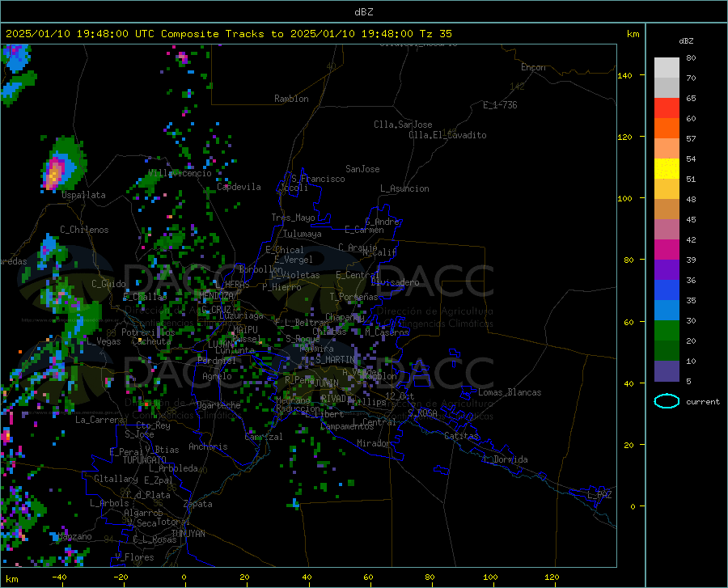728x588 pixels.
Task: Click the Tulumaya label
Action: (302, 234)
